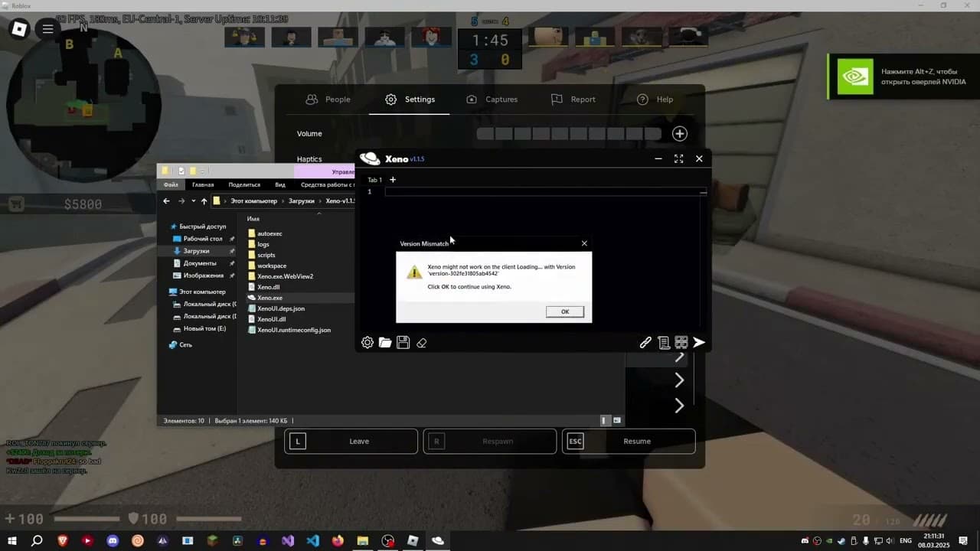Select the Settings tab in Roblox menu
This screenshot has height=551, width=980.
pos(410,99)
